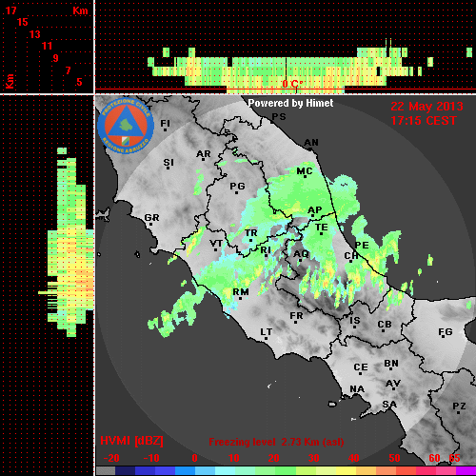The image size is (476, 476).
Task: Click the 'Powered by Himet' label
Action: click(290, 103)
